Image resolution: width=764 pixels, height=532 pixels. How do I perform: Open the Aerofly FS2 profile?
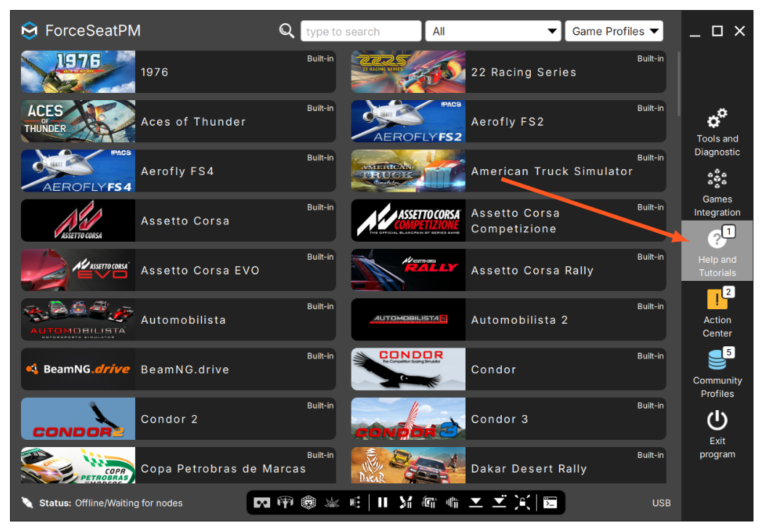[x=508, y=121]
